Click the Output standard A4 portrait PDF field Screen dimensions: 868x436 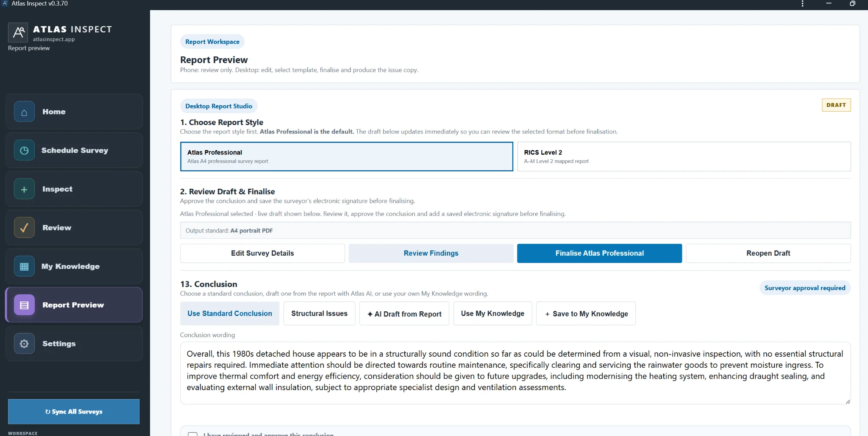tap(515, 231)
